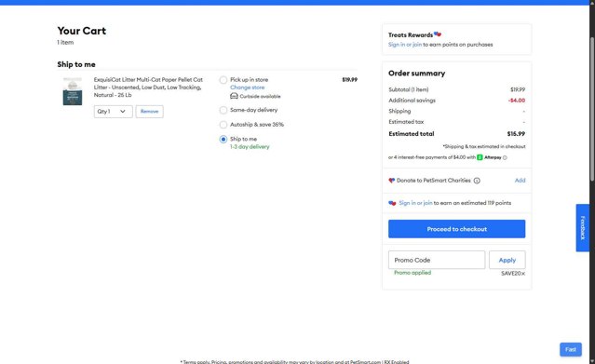Click the page vertical scrollbar thumb
The image size is (595, 364).
pyautogui.click(x=592, y=109)
